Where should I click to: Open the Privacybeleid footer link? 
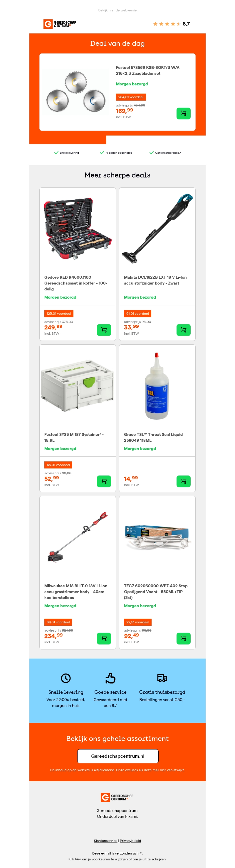point(130,841)
